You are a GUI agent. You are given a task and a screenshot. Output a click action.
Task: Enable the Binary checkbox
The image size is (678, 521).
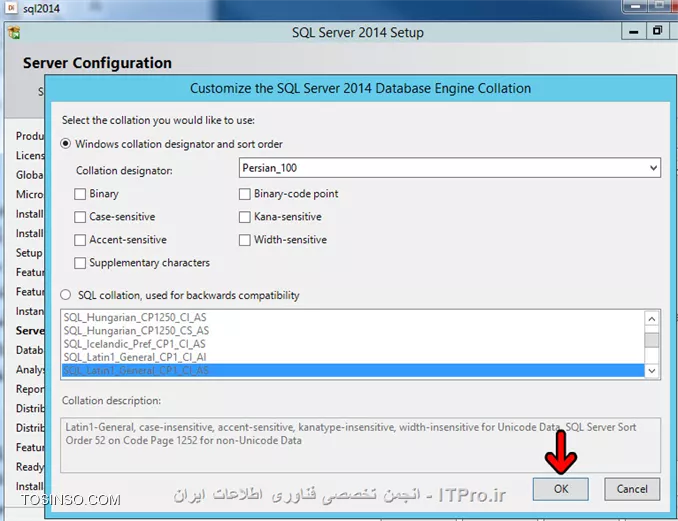80,194
